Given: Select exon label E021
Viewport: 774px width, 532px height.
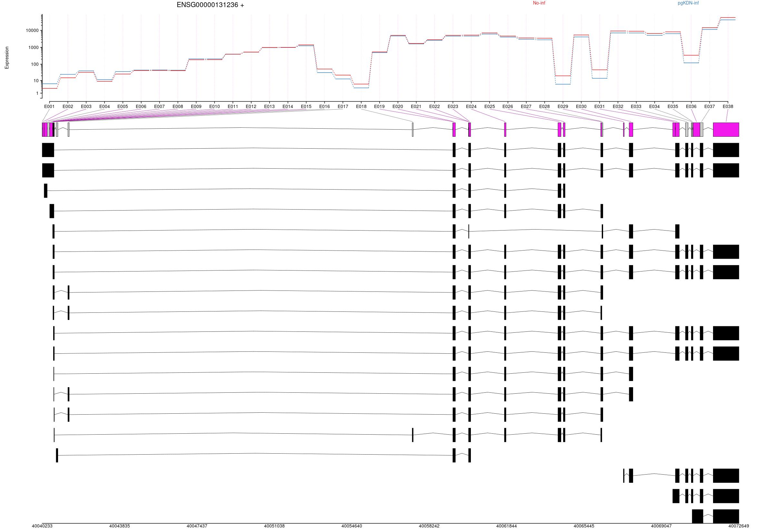Looking at the screenshot, I should pos(416,107).
